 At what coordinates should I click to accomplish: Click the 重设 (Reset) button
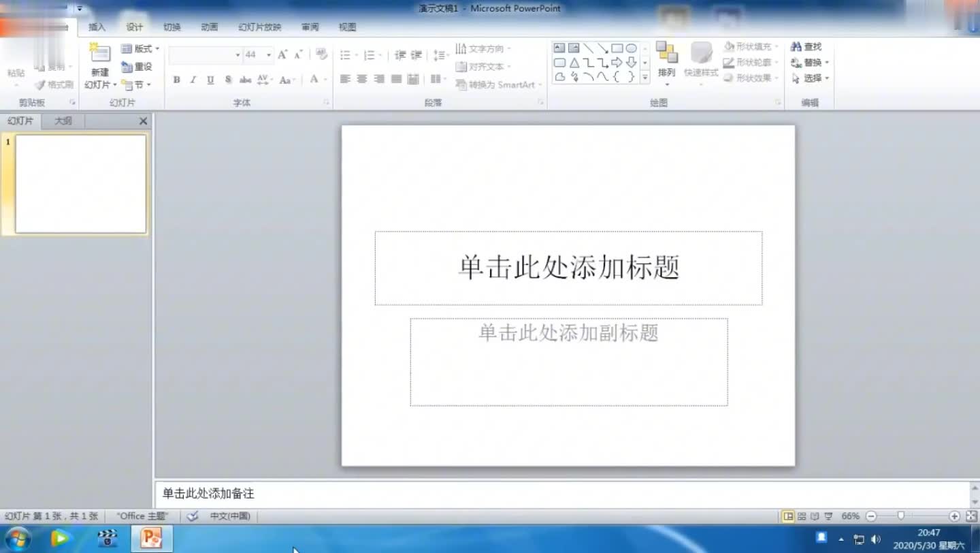tap(135, 66)
